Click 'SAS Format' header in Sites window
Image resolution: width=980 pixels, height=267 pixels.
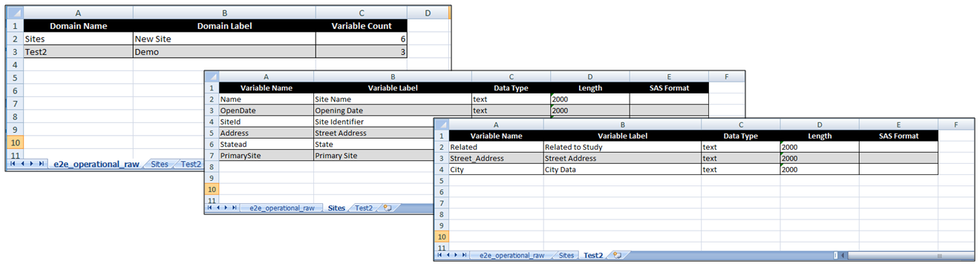click(670, 88)
